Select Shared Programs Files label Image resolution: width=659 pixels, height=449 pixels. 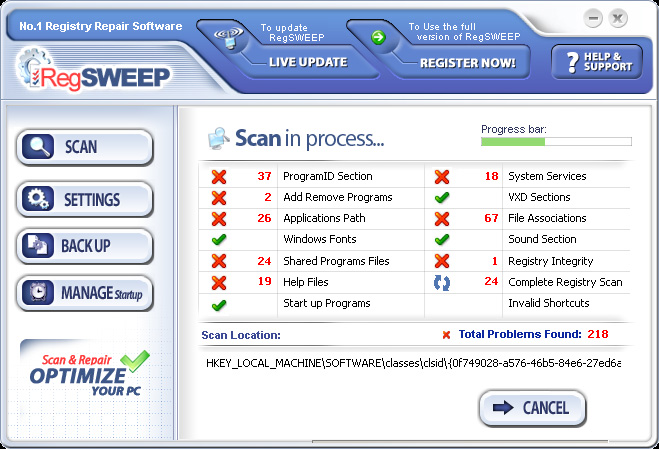pos(336,261)
